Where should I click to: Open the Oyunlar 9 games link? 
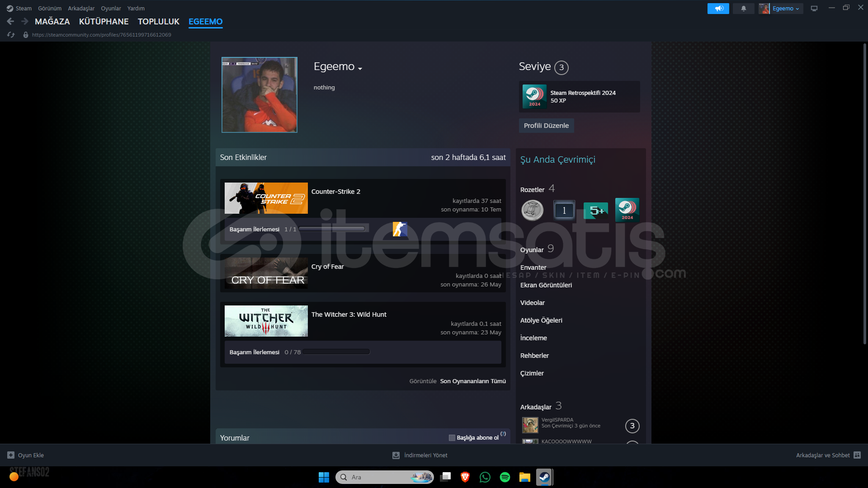[537, 249]
